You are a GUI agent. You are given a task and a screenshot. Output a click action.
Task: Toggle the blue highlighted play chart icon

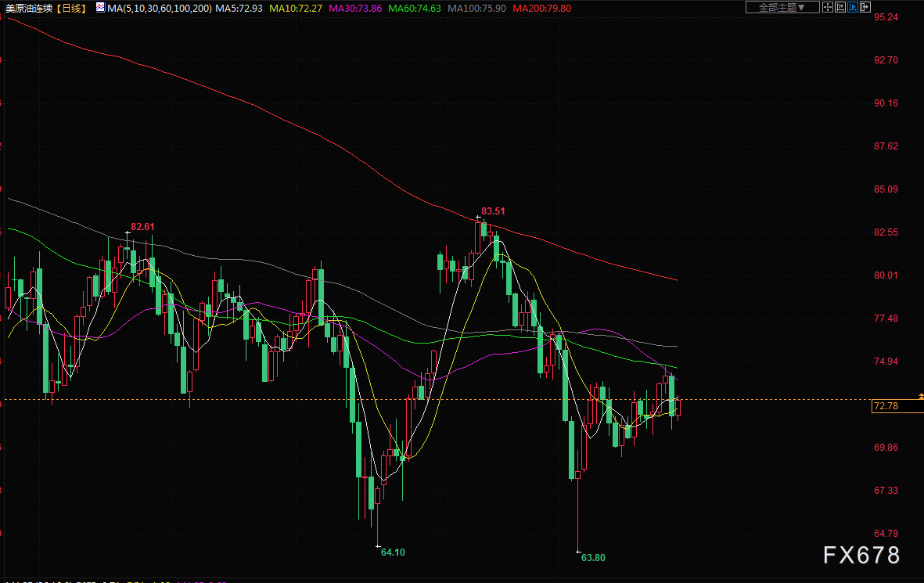click(x=852, y=7)
